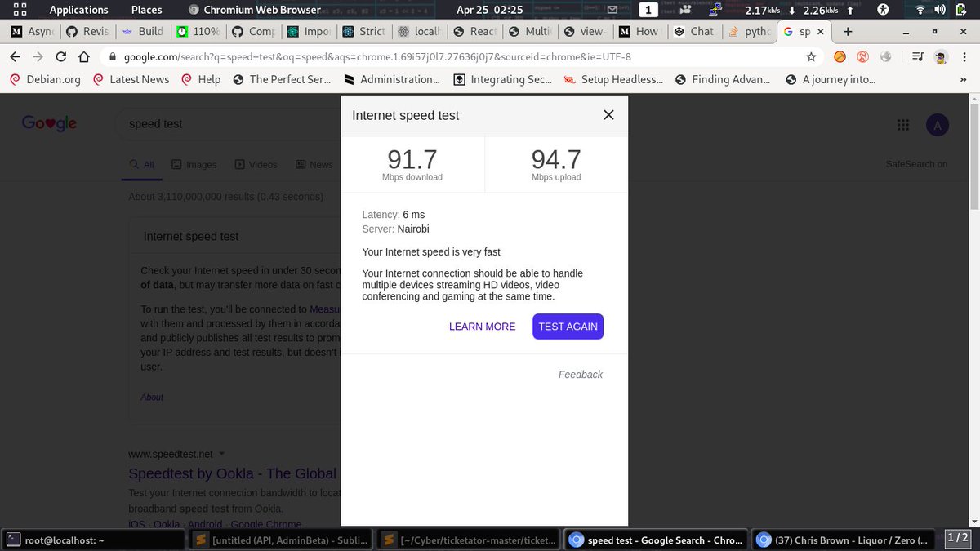Open the Applications menu
Screen dimensions: 980x551
pyautogui.click(x=78, y=9)
